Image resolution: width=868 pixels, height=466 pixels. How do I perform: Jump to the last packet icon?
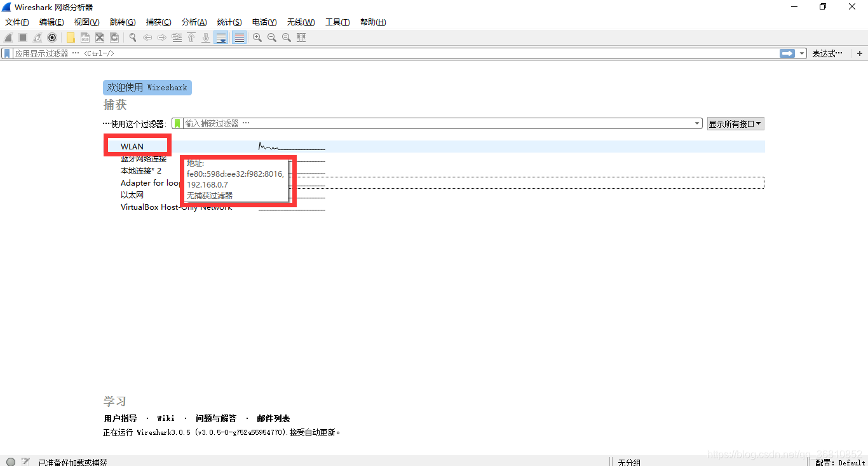click(206, 38)
